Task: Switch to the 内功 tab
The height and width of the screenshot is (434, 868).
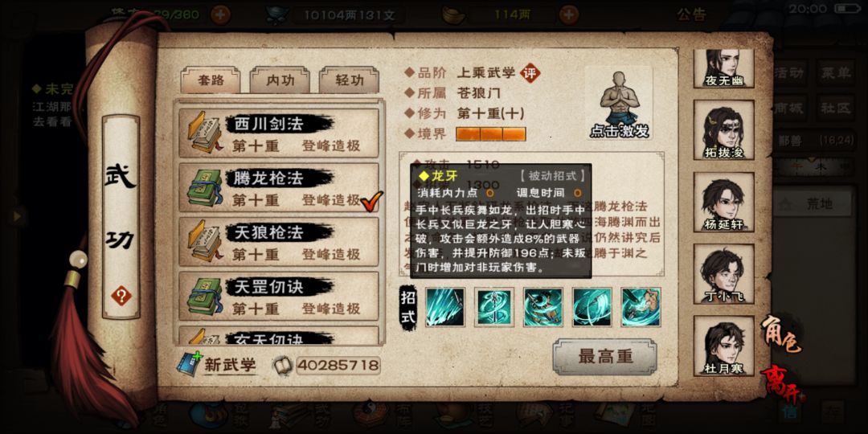Action: (x=280, y=80)
